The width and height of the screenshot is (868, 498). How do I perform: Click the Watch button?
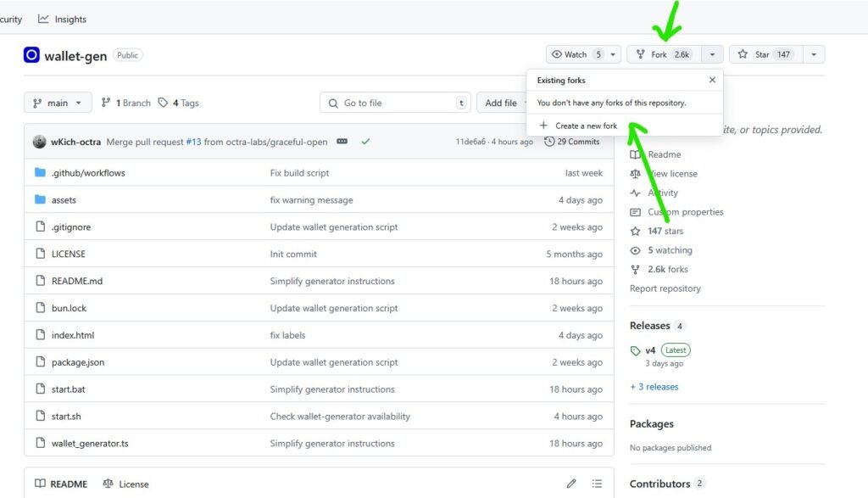point(577,54)
